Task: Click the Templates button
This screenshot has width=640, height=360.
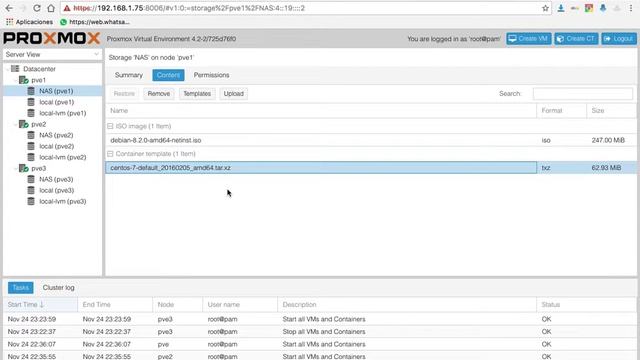Action: point(197,93)
